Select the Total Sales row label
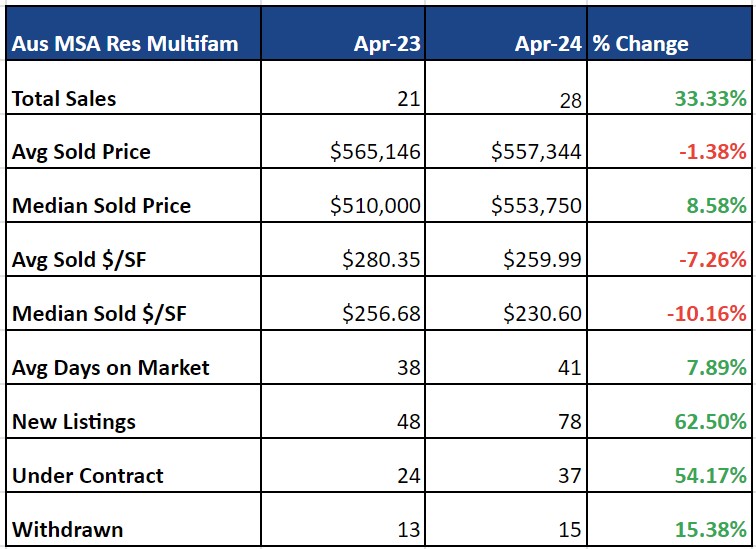756x549 pixels. (x=64, y=98)
